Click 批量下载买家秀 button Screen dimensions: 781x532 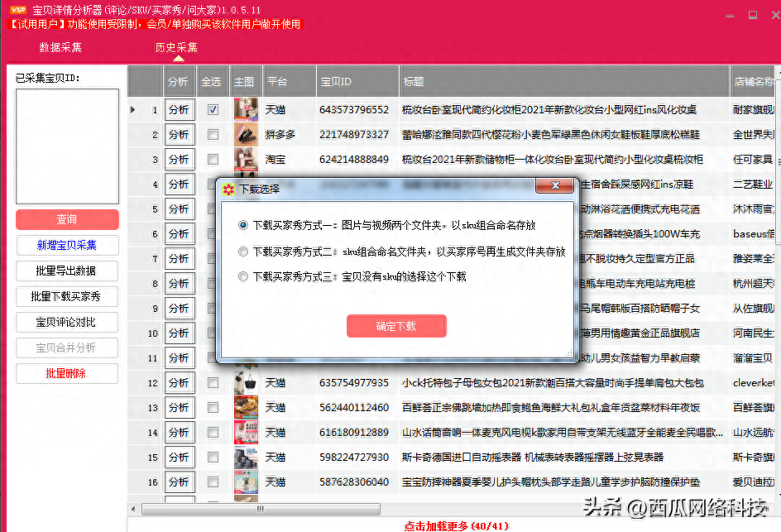[x=67, y=296]
